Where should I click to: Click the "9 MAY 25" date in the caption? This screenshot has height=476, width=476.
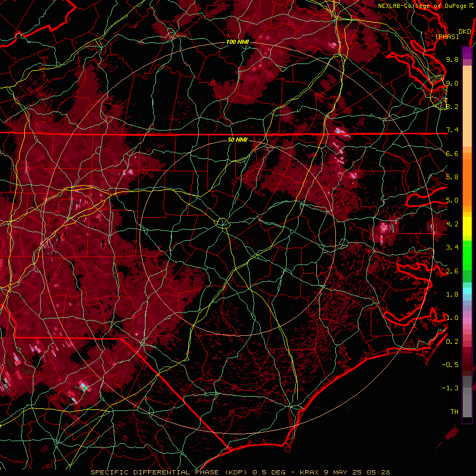click(343, 472)
